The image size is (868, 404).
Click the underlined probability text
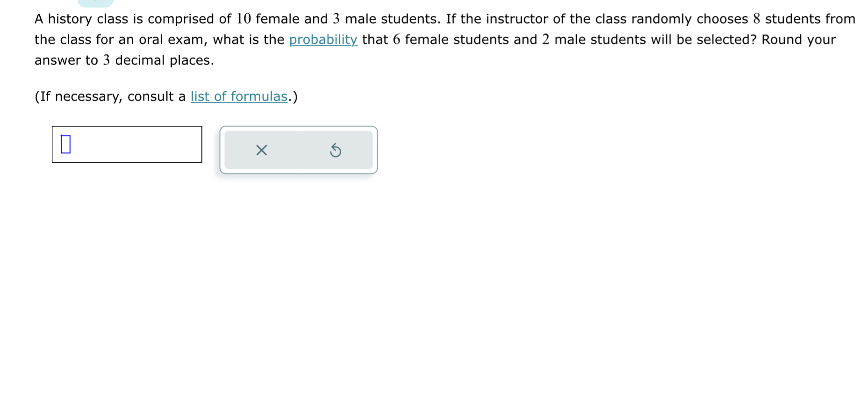323,40
